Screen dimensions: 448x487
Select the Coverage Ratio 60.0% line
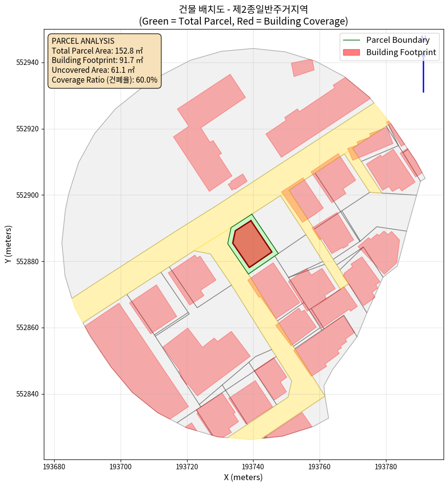click(104, 80)
